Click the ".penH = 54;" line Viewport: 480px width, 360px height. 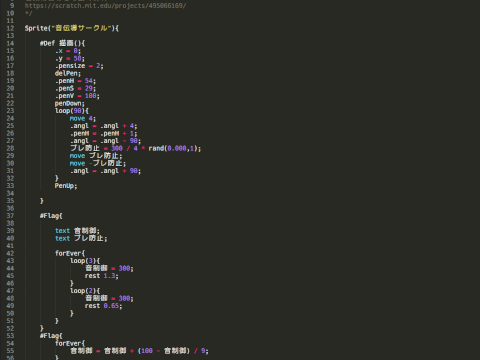click(x=75, y=81)
